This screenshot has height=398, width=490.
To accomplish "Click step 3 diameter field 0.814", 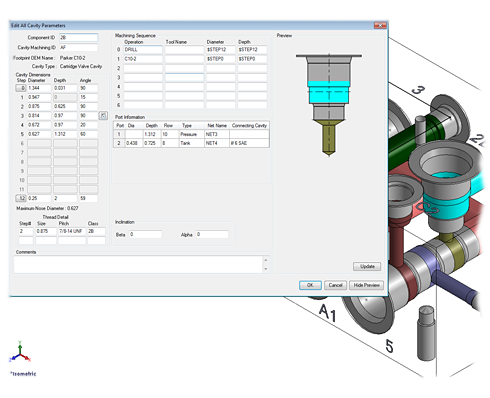I will pyautogui.click(x=39, y=116).
